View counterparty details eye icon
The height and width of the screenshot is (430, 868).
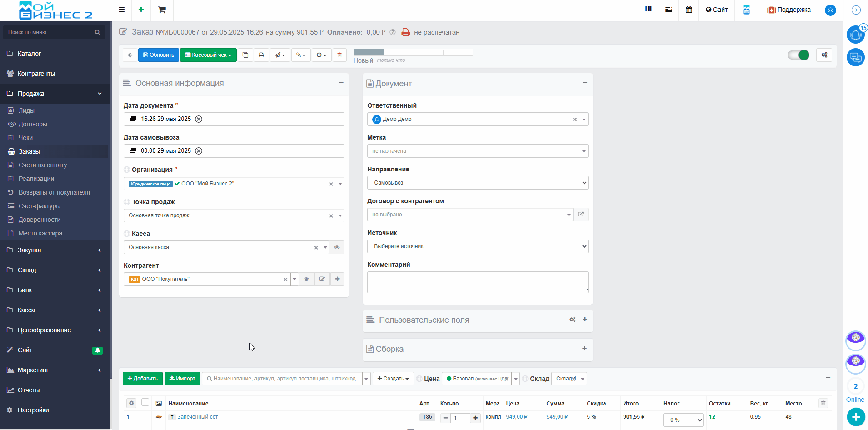[x=306, y=279]
